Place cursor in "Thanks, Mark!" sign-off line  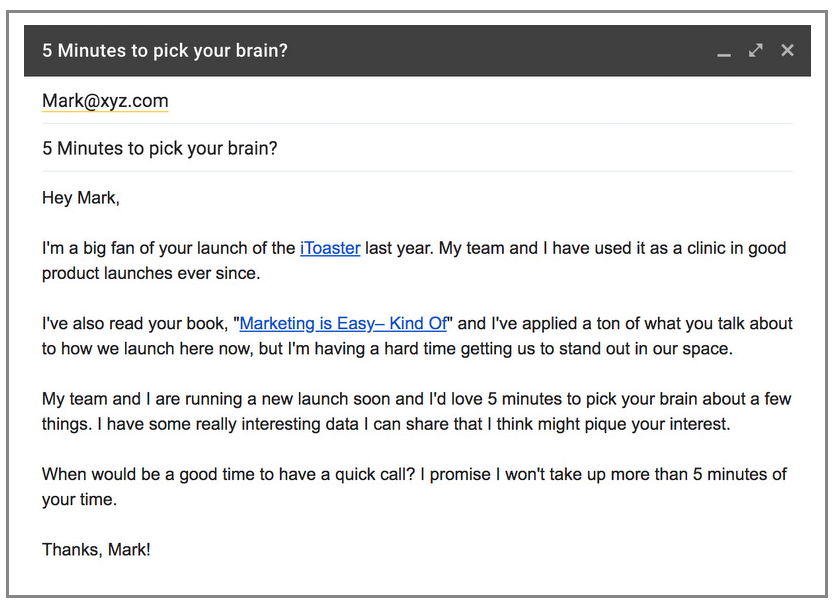tap(97, 549)
